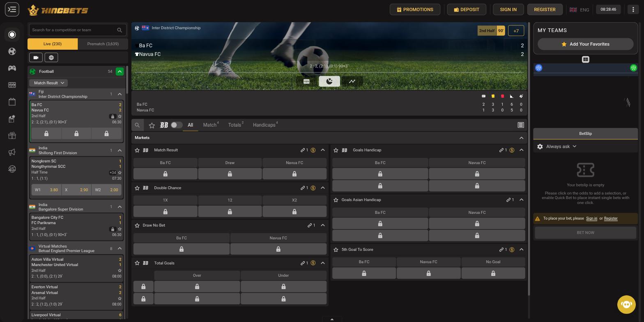Open the Always ask odds dropdown
Screen dimensions: 644x322
pyautogui.click(x=561, y=146)
